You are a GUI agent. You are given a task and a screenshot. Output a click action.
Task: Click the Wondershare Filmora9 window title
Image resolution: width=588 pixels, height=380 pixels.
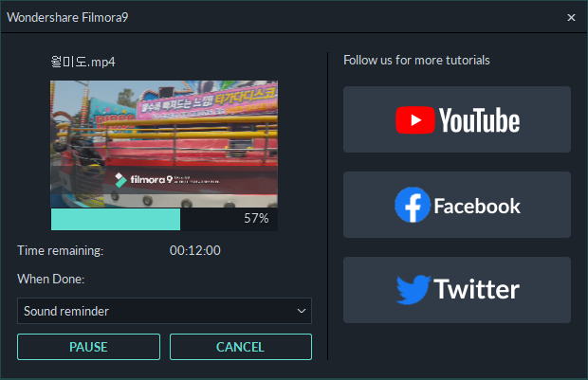click(x=67, y=17)
